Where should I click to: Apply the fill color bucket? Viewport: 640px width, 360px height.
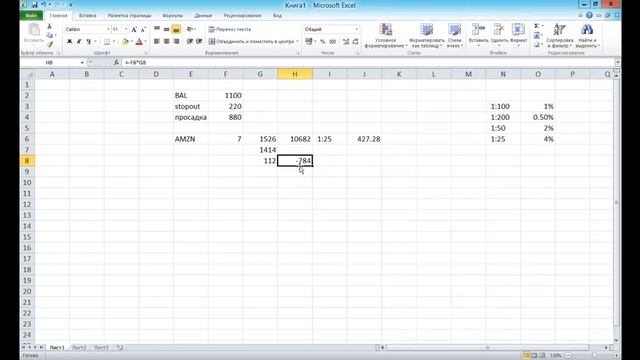click(x=125, y=42)
